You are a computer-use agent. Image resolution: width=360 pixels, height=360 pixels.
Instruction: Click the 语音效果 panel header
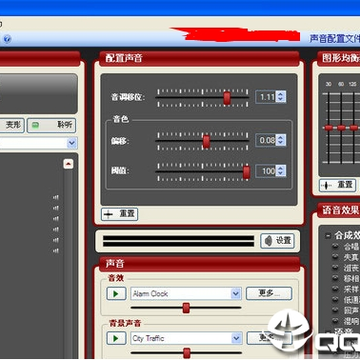[339, 210]
